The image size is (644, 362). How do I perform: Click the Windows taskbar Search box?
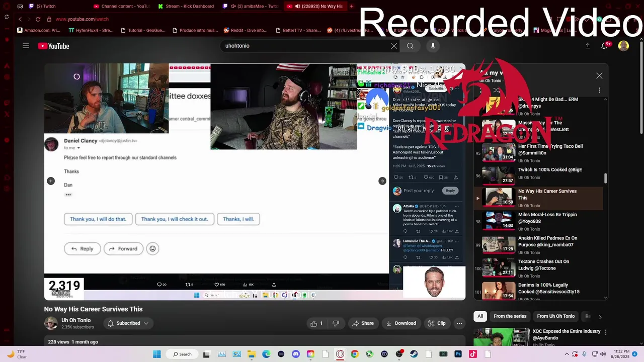182,354
